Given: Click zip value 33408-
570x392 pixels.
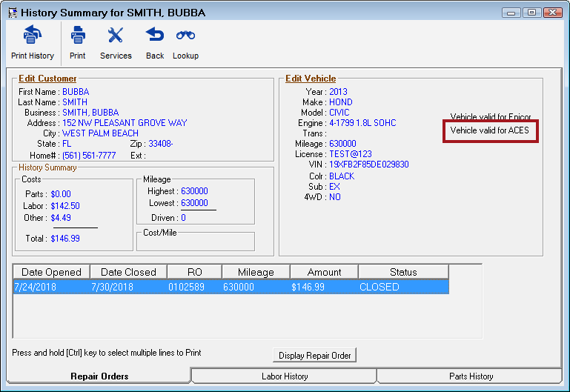Looking at the screenshot, I should click(x=161, y=144).
